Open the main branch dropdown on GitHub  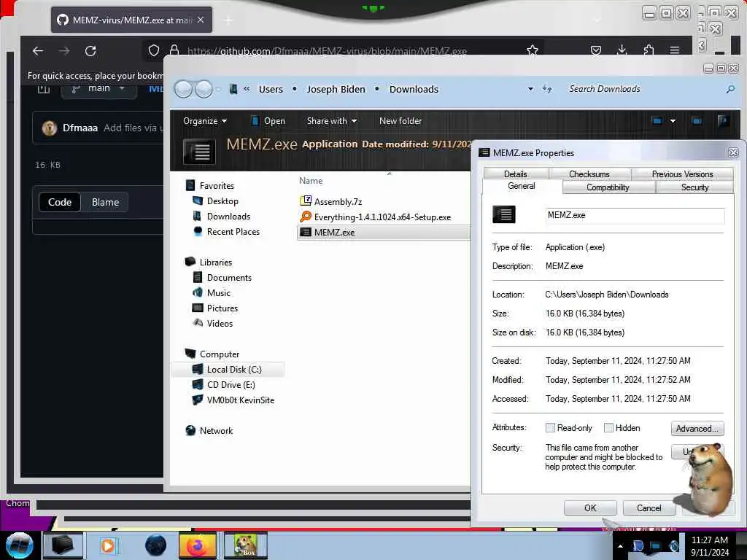point(99,88)
